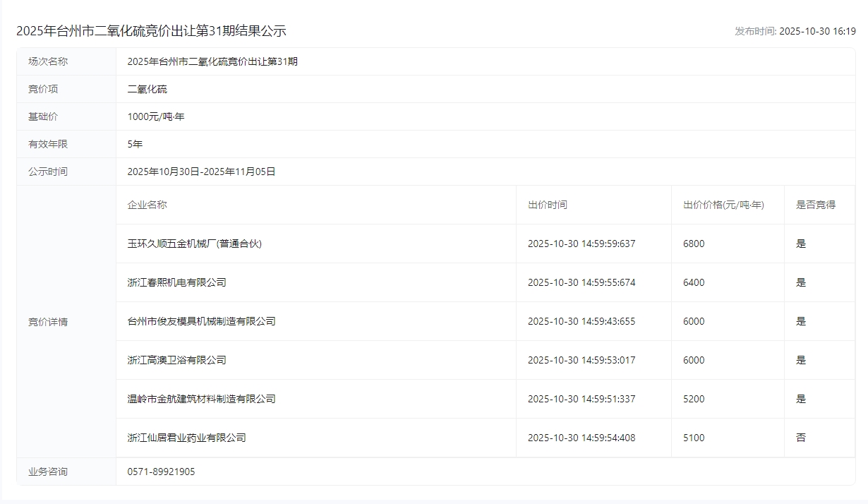Select company 浙江春熙机电有限公司
868x504 pixels.
tap(176, 282)
